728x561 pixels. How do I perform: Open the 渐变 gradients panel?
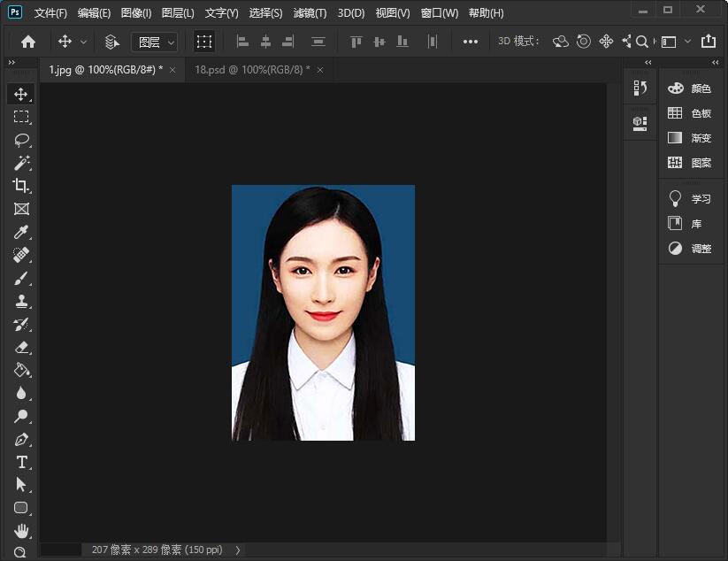[690, 138]
